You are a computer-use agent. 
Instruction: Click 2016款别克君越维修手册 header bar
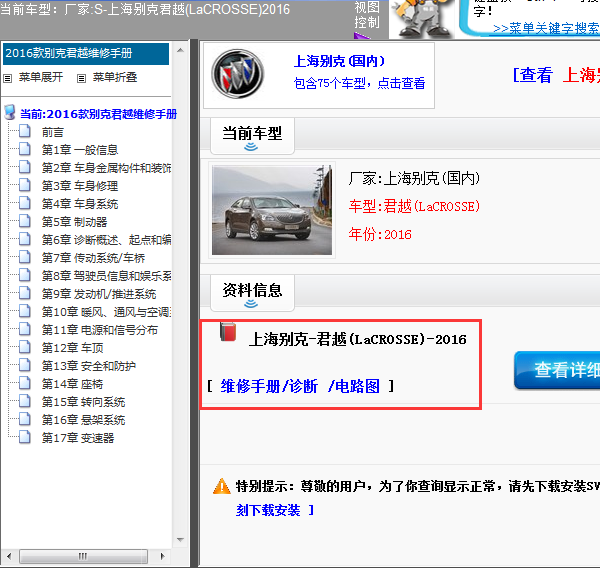click(x=86, y=54)
